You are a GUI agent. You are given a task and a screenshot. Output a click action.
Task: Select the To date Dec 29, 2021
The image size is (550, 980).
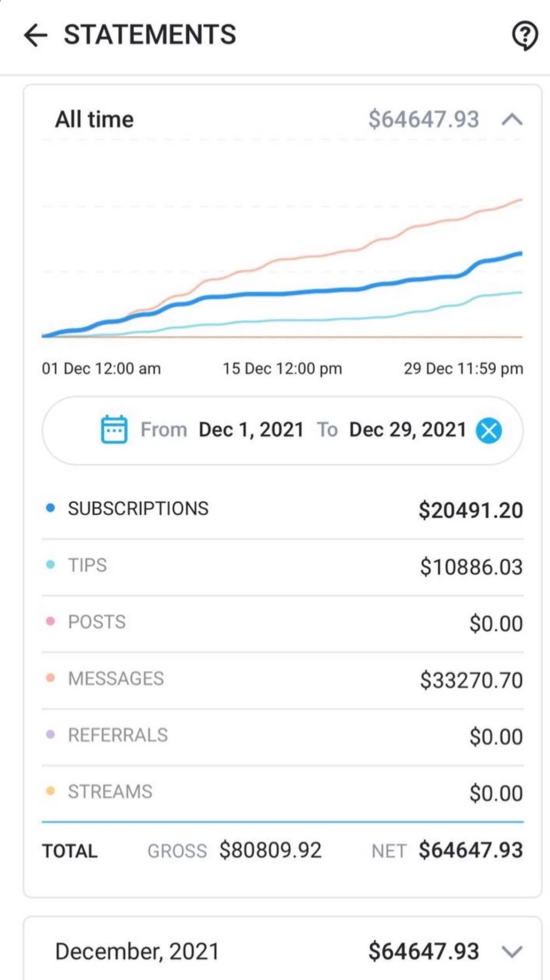point(407,429)
